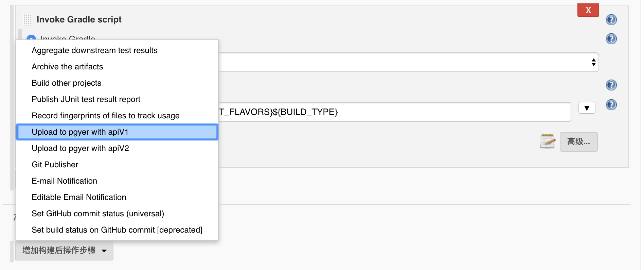Open the Gradle version select box

(x=408, y=62)
